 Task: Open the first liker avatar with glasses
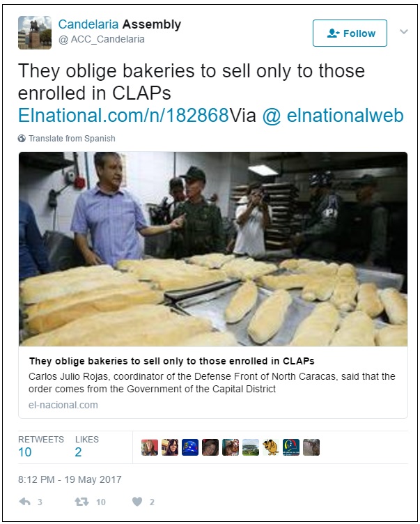point(150,447)
